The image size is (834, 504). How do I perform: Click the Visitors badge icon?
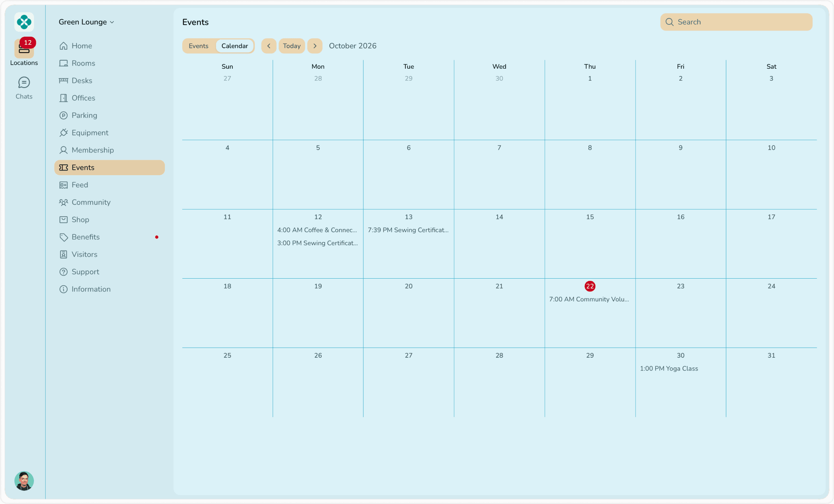tap(63, 254)
